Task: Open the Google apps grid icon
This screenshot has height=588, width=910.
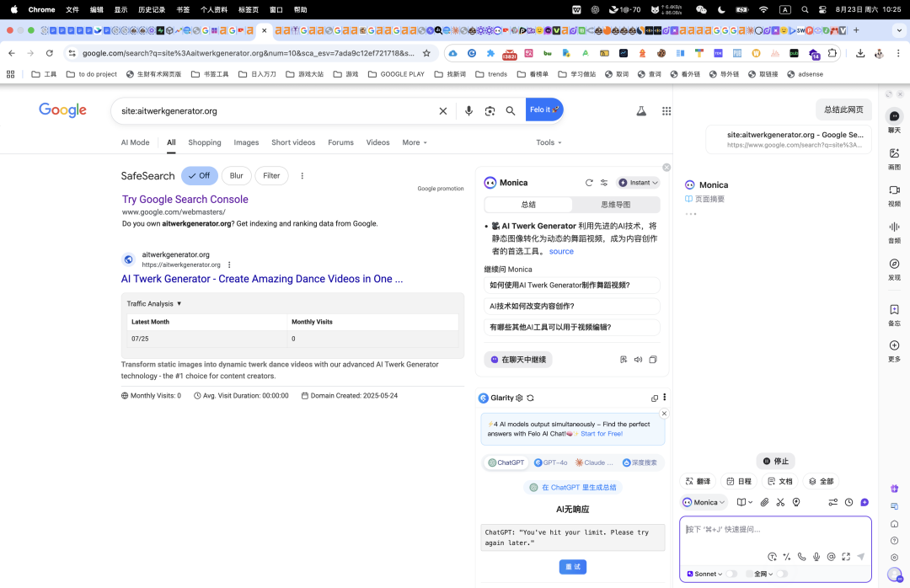Action: click(666, 111)
